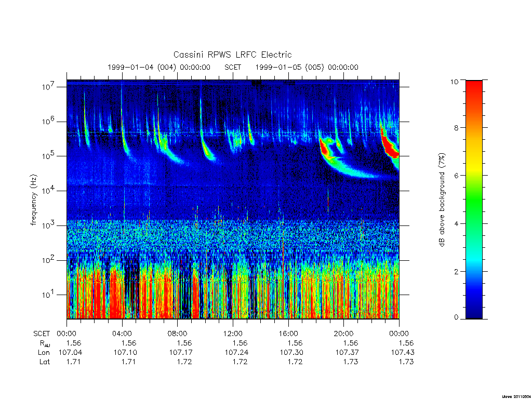Click the 'uiowa 20110504' stamp in the corner
The height and width of the screenshot is (399, 532).
coord(516,396)
